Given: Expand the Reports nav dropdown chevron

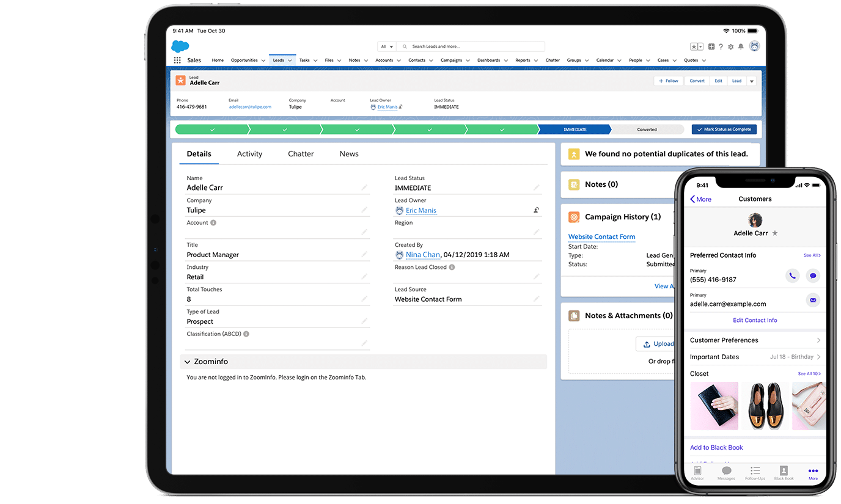Looking at the screenshot, I should tap(535, 60).
